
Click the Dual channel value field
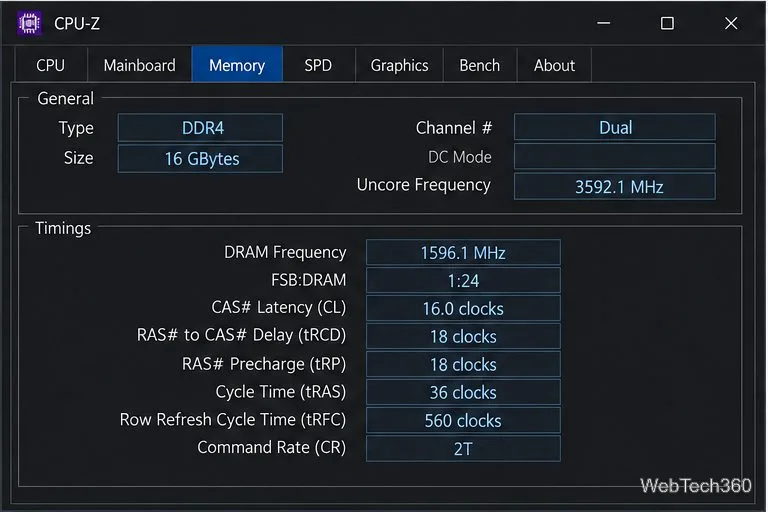pyautogui.click(x=615, y=127)
